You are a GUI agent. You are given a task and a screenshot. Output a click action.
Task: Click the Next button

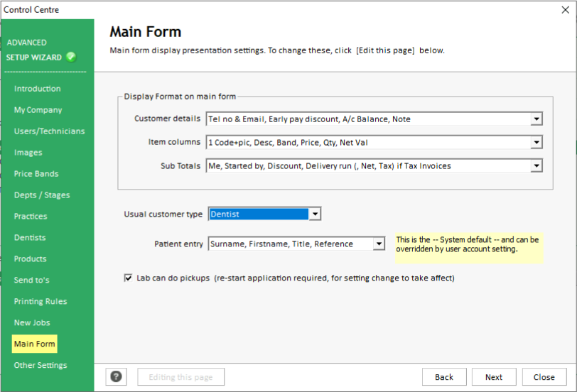pyautogui.click(x=494, y=377)
